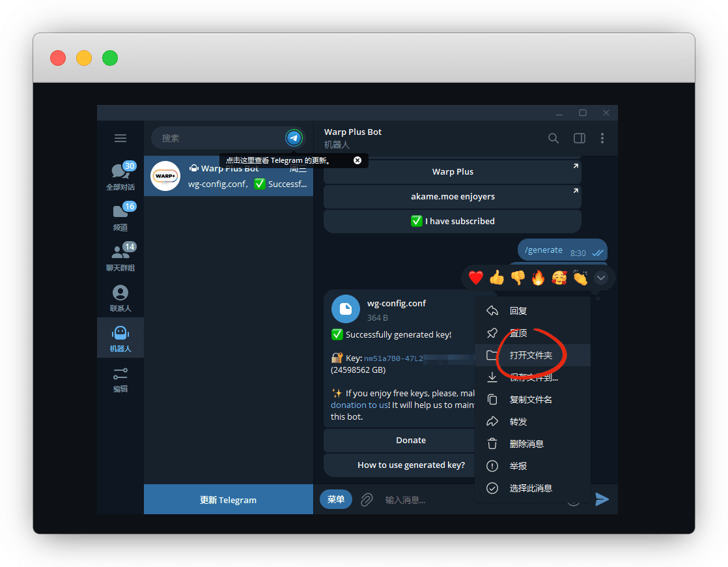Expand the full reaction emoji list
Image resolution: width=728 pixels, height=567 pixels.
coord(601,278)
